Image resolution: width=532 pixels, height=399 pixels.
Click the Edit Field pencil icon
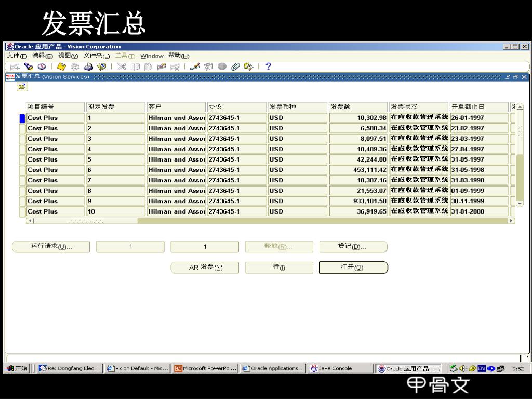click(195, 66)
